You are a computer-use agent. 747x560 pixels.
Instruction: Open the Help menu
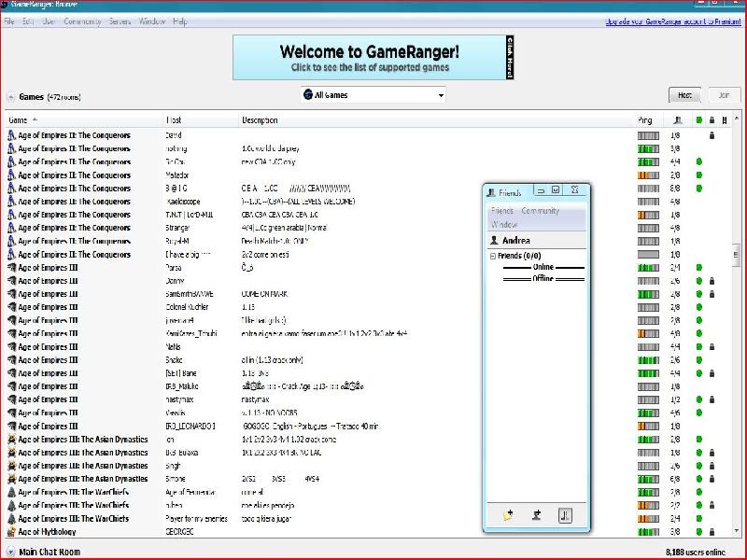point(180,21)
